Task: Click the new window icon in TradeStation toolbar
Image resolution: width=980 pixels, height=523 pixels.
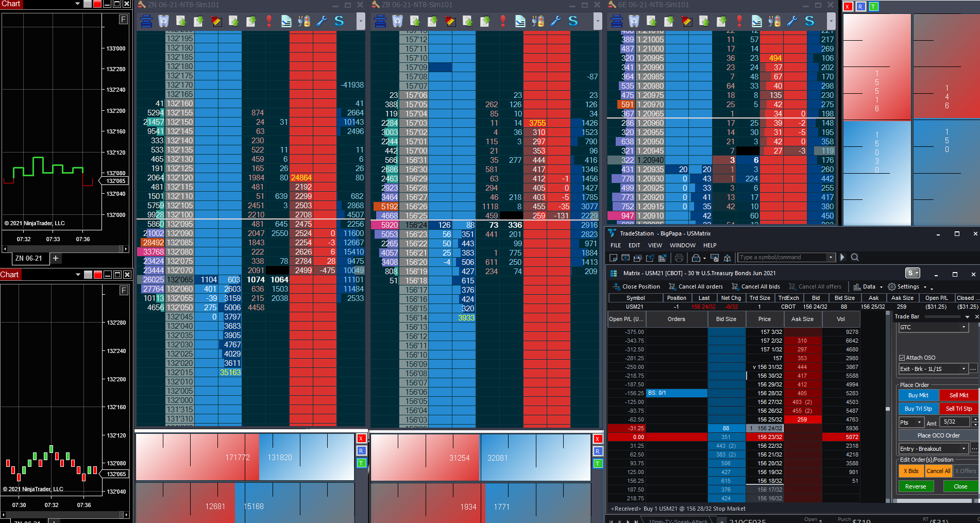Action: click(x=613, y=258)
